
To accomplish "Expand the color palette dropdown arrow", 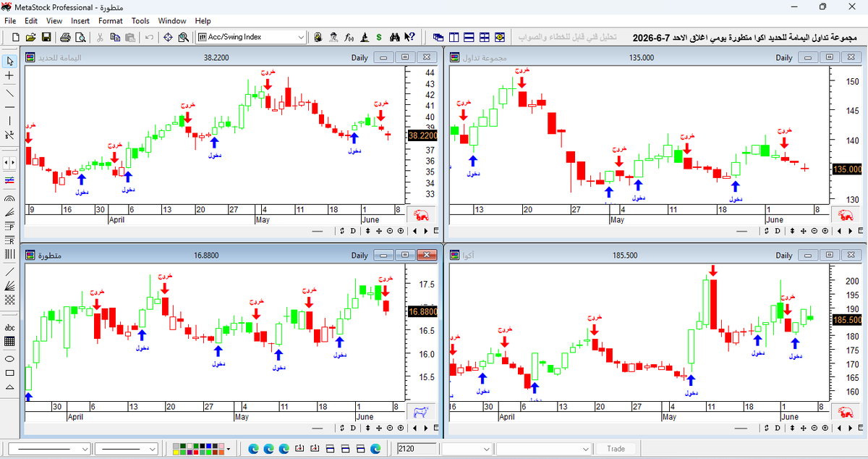I will coord(229,449).
